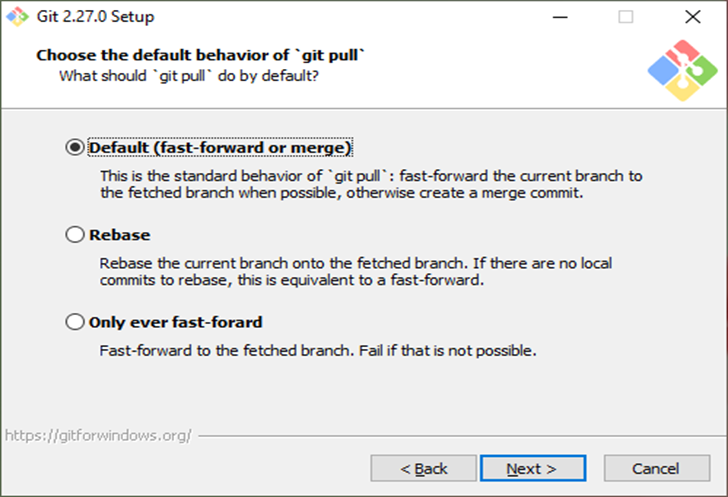Go to the previous page with Back
The image size is (728, 497).
[424, 468]
